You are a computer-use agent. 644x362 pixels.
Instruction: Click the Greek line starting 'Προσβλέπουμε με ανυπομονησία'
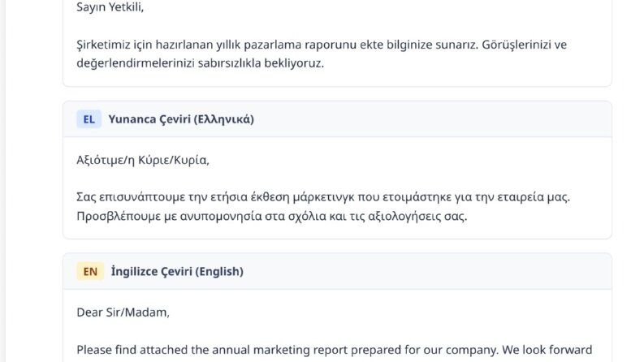pos(272,216)
